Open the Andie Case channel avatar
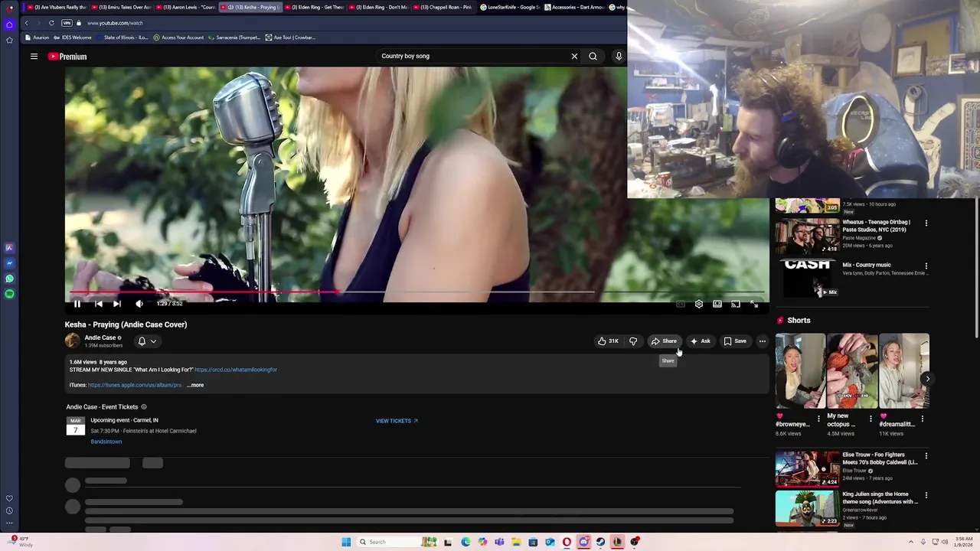 tap(72, 341)
